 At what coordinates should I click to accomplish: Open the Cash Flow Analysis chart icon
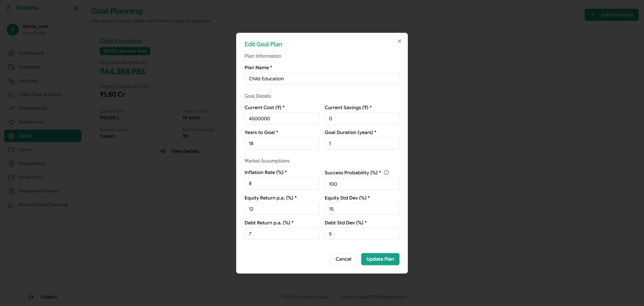[x=11, y=94]
